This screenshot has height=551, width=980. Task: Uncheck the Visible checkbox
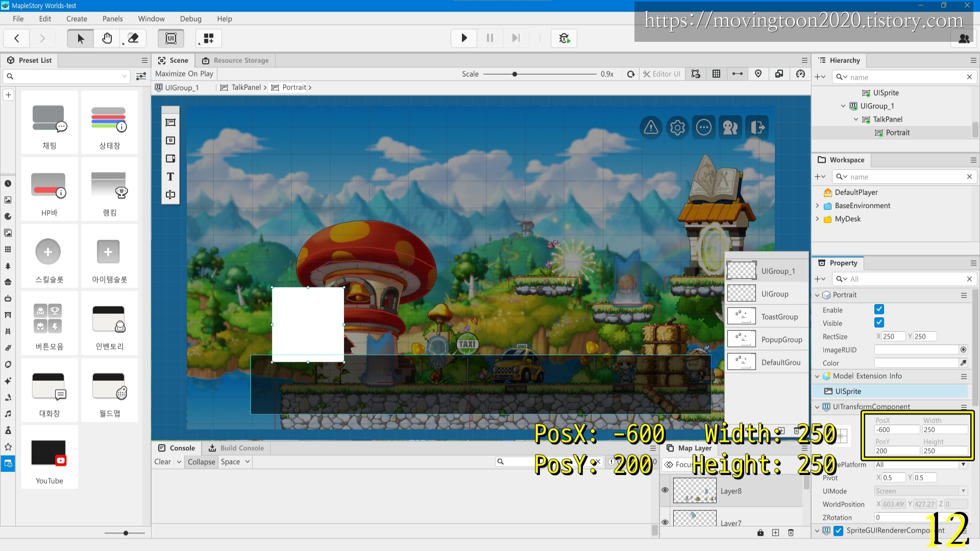click(x=879, y=322)
